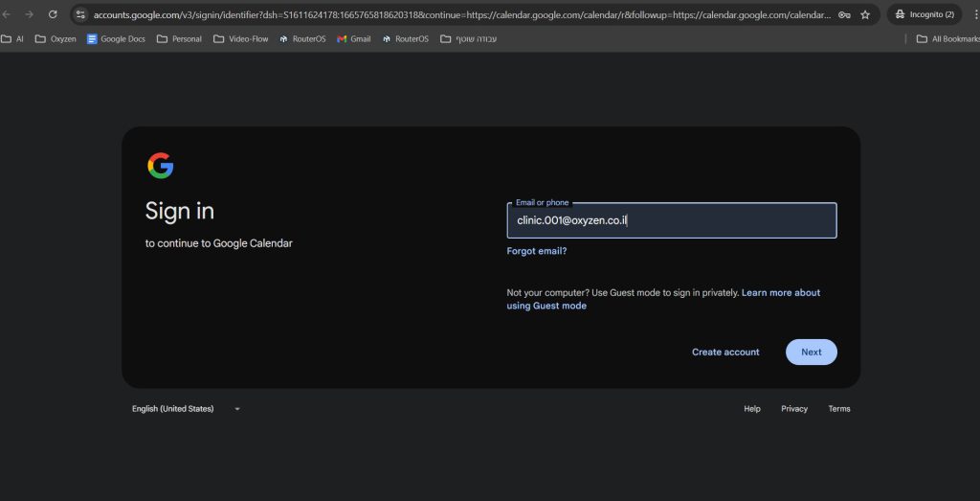Reload the page with the refresh icon
The height and width of the screenshot is (501, 980).
(x=53, y=14)
